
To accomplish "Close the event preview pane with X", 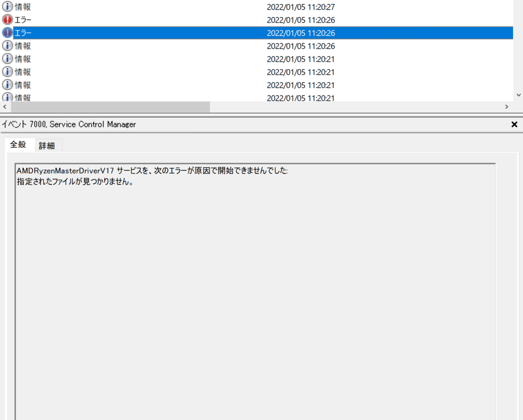I will point(514,124).
